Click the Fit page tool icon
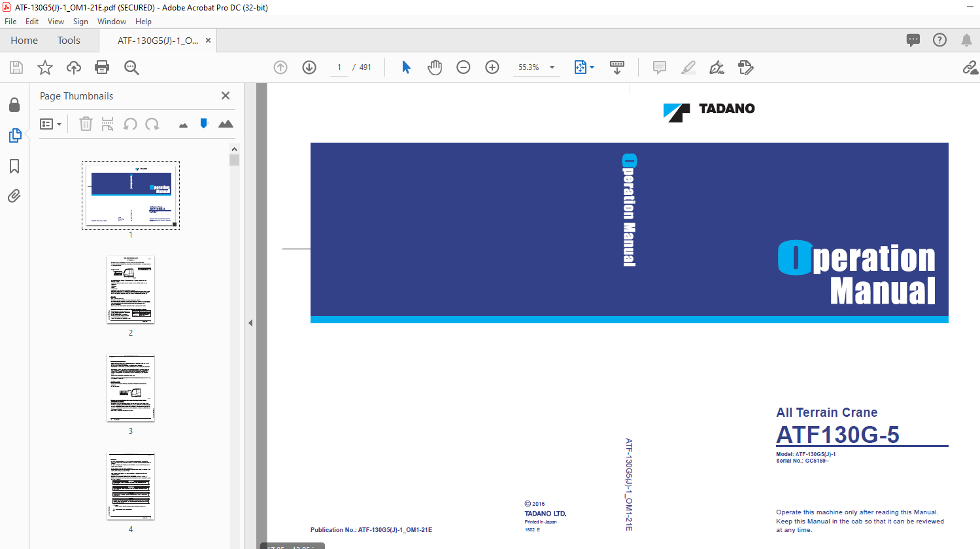Image resolution: width=980 pixels, height=549 pixels. click(580, 67)
